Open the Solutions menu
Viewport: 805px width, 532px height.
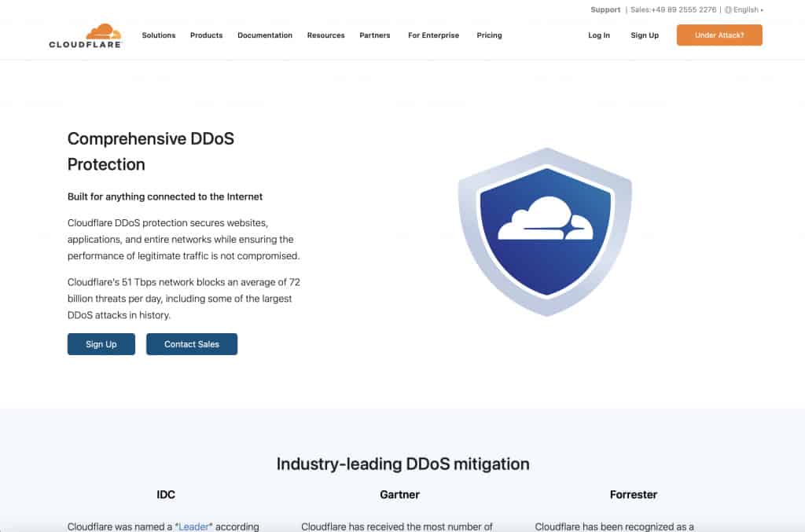[x=158, y=35]
